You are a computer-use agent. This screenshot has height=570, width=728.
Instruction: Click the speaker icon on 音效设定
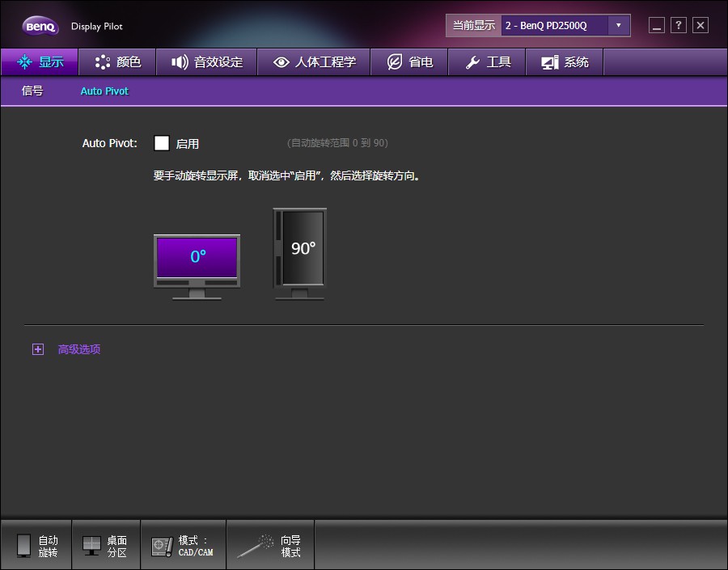click(180, 61)
